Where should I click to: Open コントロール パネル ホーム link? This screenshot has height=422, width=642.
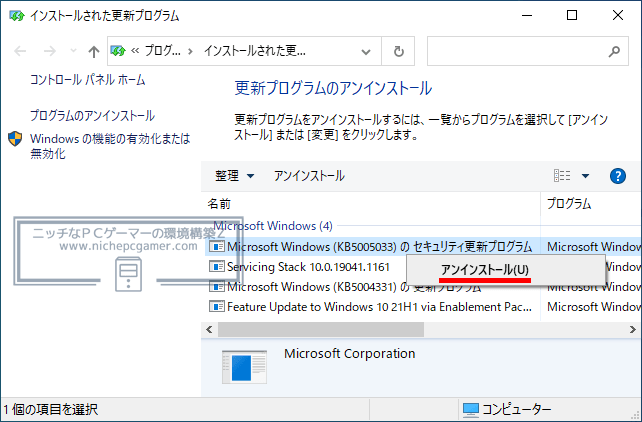[88, 79]
